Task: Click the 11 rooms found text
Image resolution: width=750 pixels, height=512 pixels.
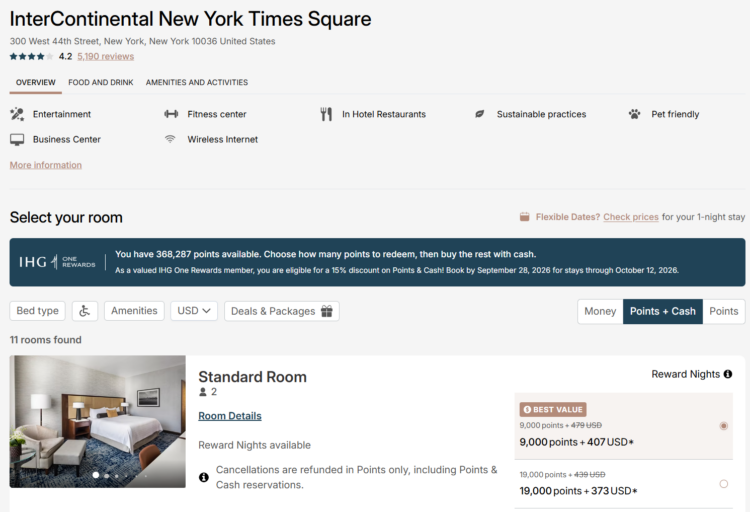Action: (45, 340)
